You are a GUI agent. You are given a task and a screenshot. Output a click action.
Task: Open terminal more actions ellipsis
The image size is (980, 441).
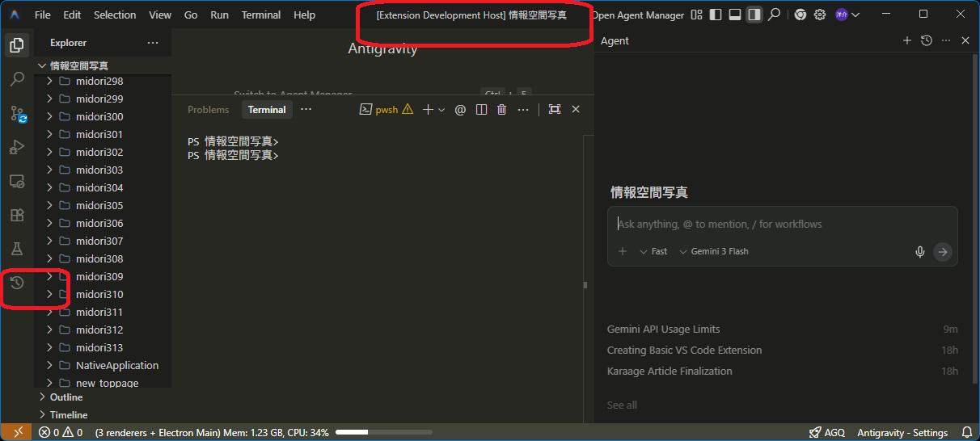523,109
